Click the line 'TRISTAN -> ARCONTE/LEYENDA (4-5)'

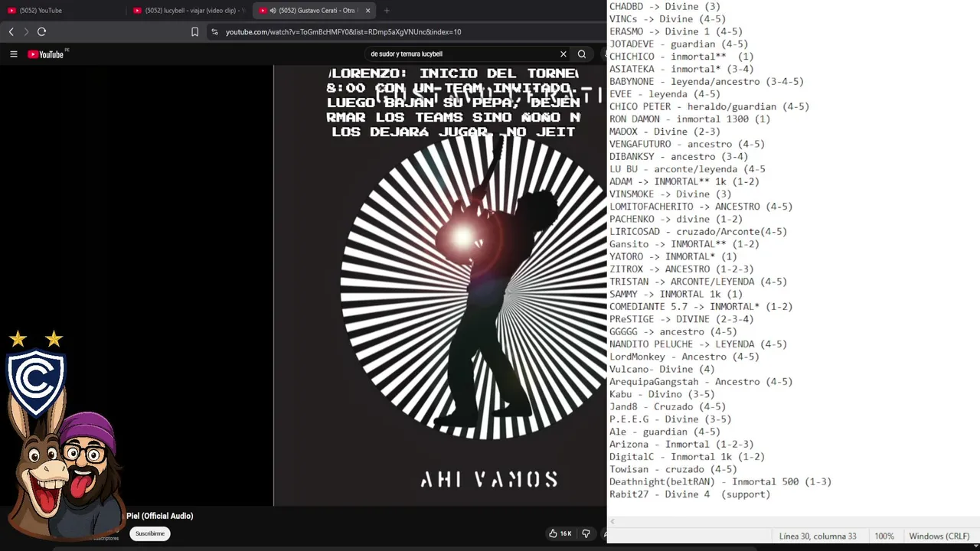tap(698, 282)
